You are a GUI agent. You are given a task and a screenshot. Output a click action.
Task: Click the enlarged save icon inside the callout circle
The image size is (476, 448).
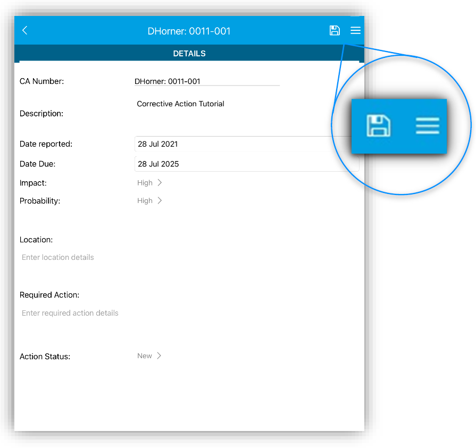[x=379, y=126]
